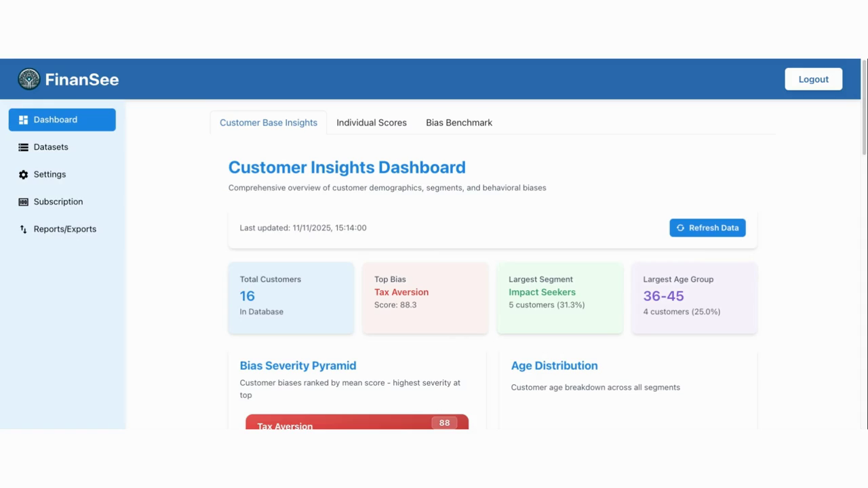Click the Datasets list icon

[23, 147]
